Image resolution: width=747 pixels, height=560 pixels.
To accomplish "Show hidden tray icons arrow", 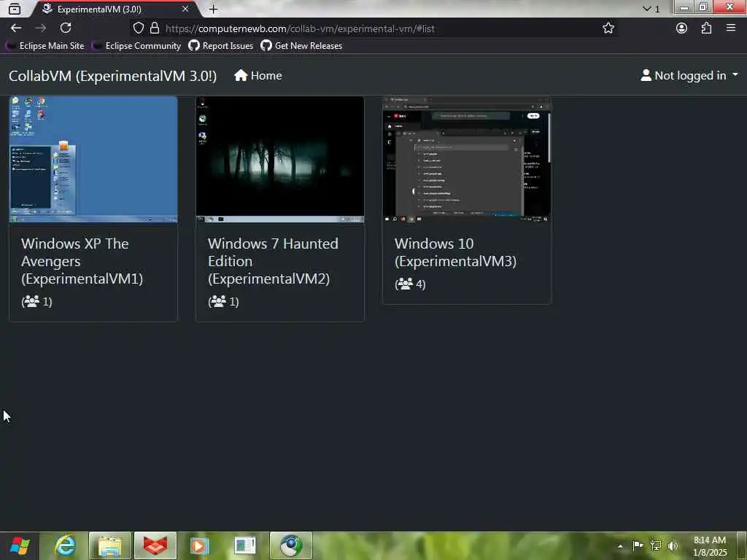I will (620, 545).
